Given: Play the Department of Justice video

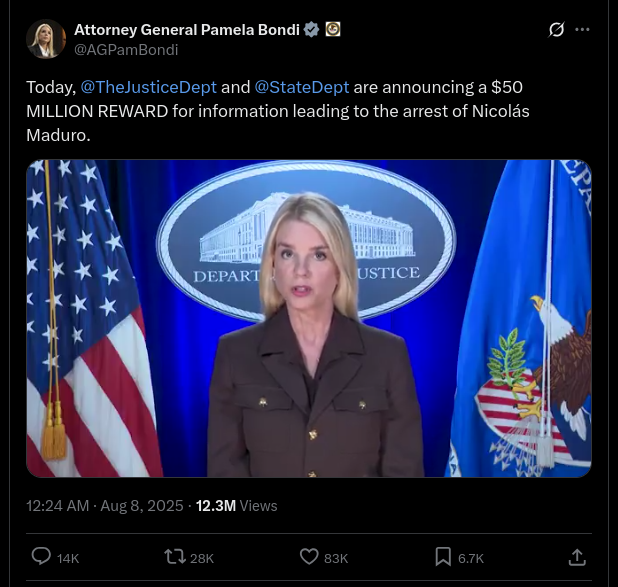Looking at the screenshot, I should pyautogui.click(x=309, y=319).
